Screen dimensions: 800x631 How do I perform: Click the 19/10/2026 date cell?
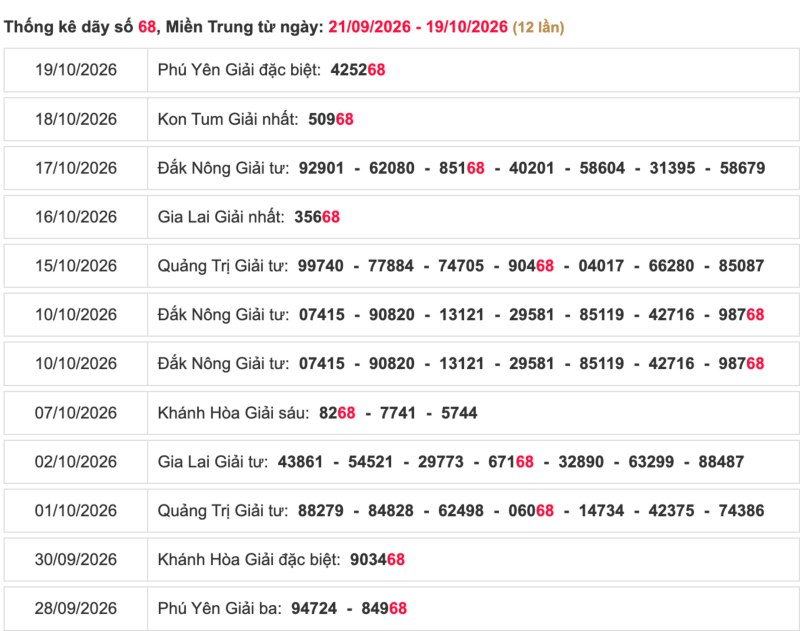76,70
